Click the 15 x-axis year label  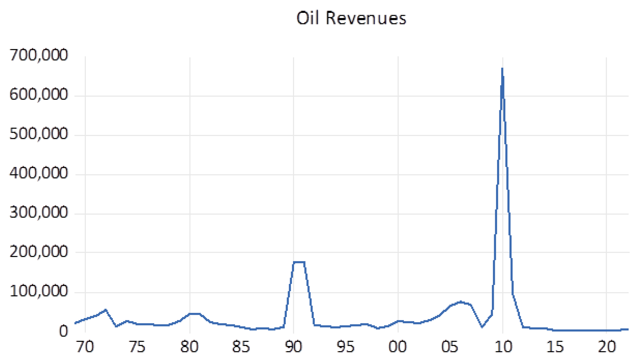click(555, 347)
